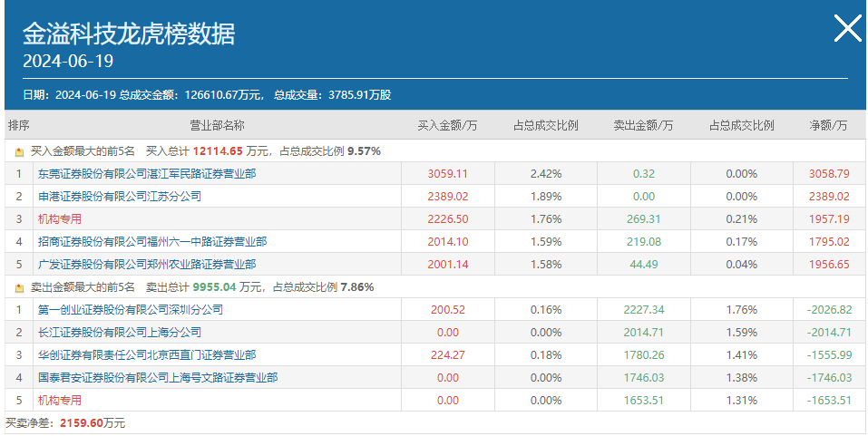The height and width of the screenshot is (436, 868).
Task: Open 长江证券股份有限公司上海分公司 link
Action: (119, 333)
